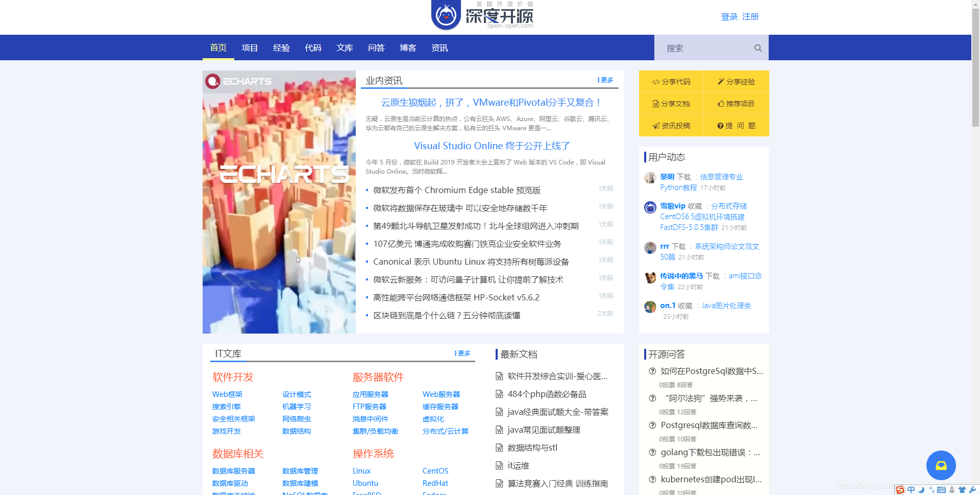The height and width of the screenshot is (495, 980).
Task: Click the 提问题 button
Action: coord(736,126)
